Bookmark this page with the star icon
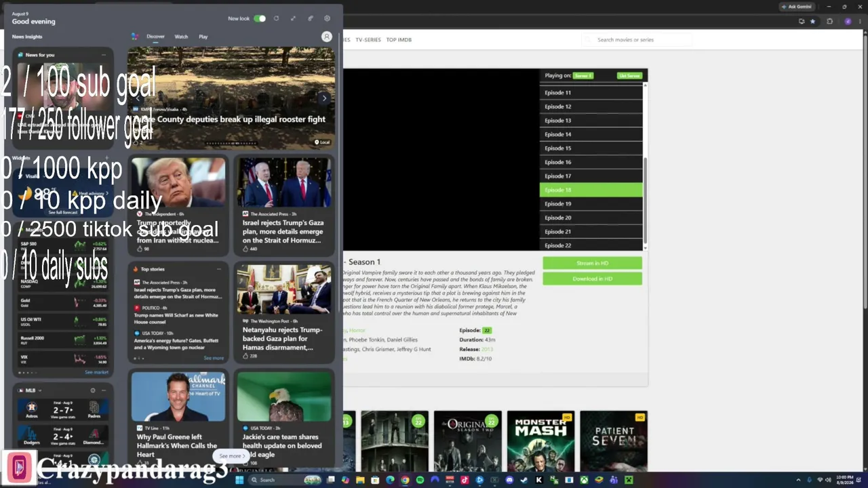Image resolution: width=868 pixels, height=488 pixels. tap(813, 21)
